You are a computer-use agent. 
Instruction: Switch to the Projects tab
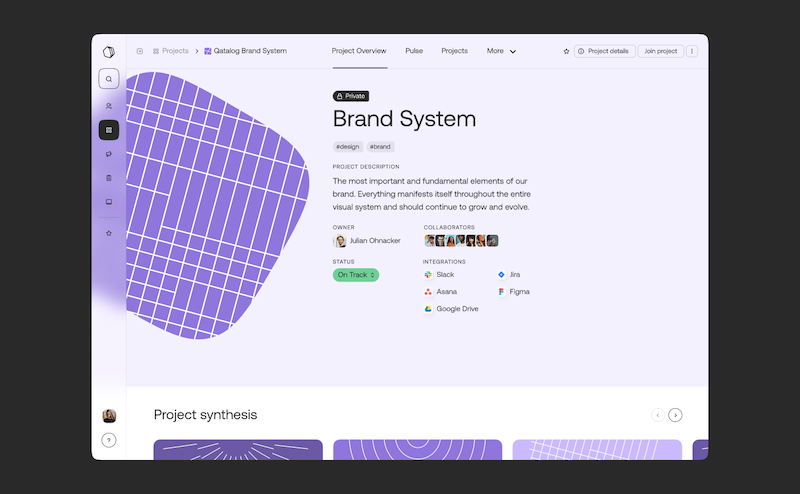(x=455, y=51)
